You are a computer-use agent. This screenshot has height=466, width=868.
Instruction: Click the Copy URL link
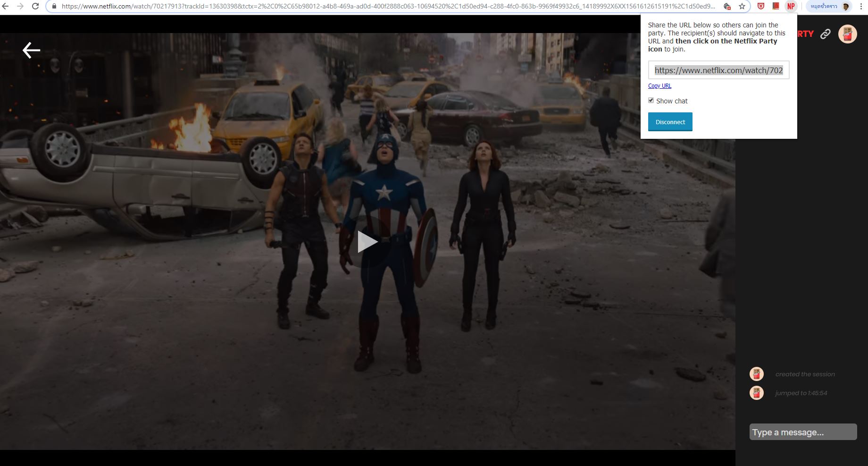pyautogui.click(x=659, y=86)
